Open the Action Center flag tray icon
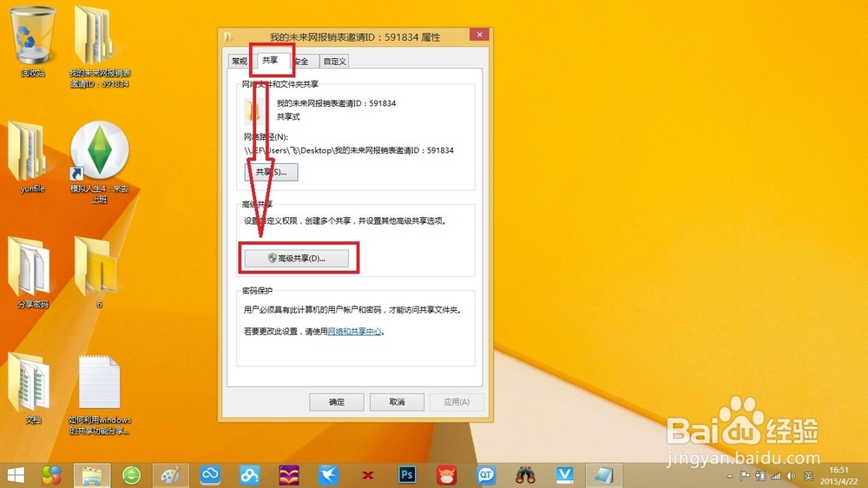This screenshot has height=488, width=868. click(745, 476)
